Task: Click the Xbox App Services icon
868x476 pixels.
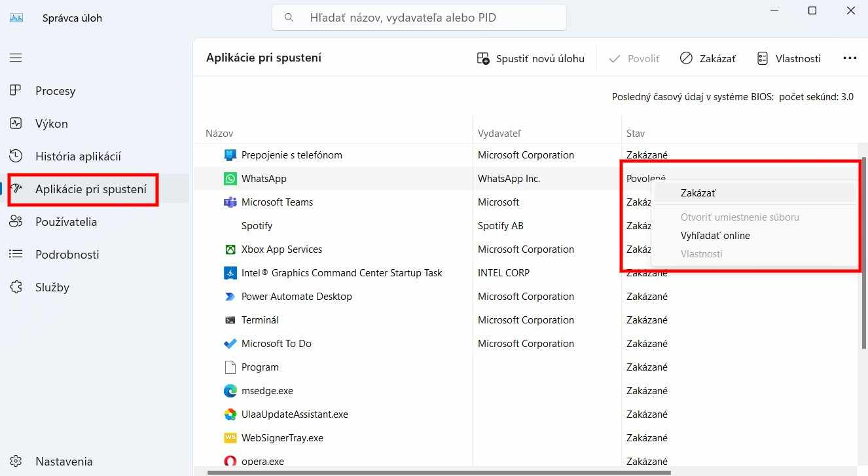Action: pos(230,249)
